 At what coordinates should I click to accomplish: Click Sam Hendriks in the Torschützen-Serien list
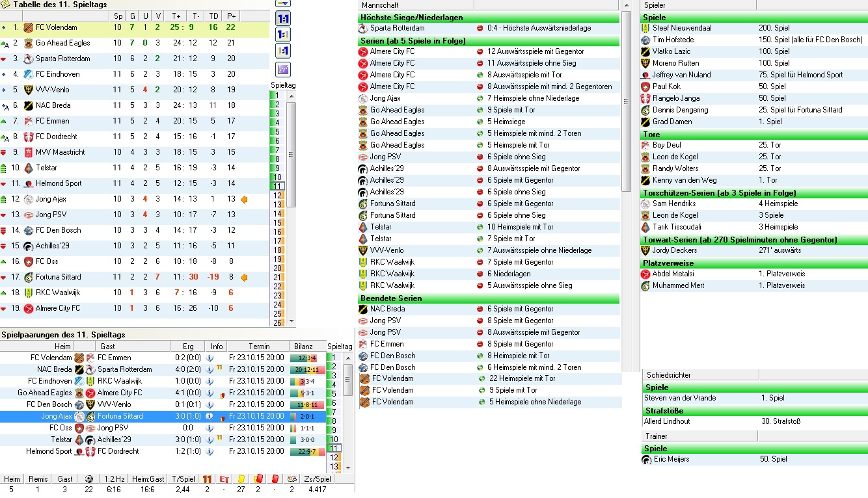[674, 203]
